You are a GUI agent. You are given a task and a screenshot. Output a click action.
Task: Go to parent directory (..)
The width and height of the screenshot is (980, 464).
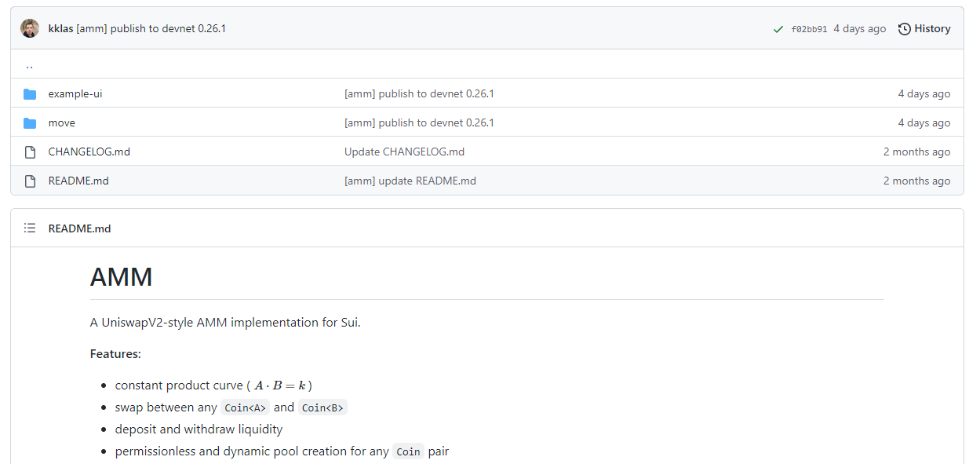pos(29,65)
